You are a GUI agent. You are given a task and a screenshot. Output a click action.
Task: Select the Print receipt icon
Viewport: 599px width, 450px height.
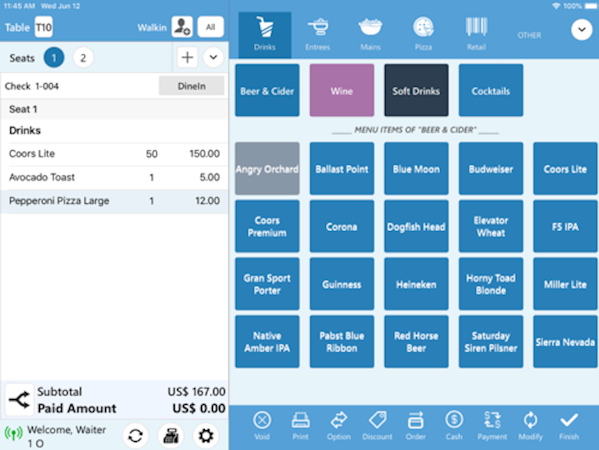click(x=301, y=421)
